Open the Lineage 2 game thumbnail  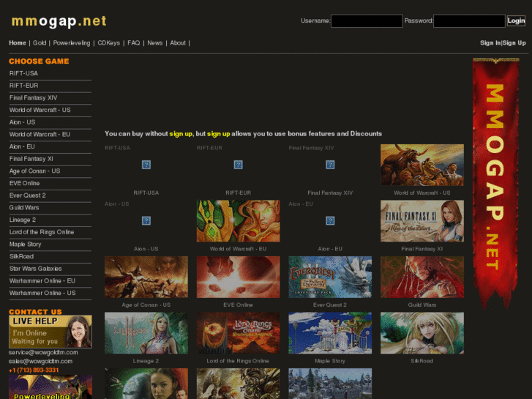click(x=146, y=333)
